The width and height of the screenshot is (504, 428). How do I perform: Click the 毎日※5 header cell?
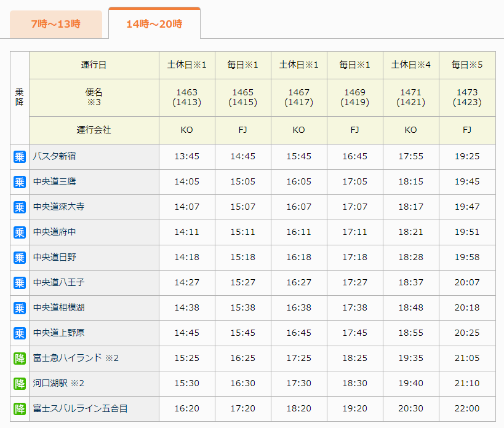pos(467,65)
